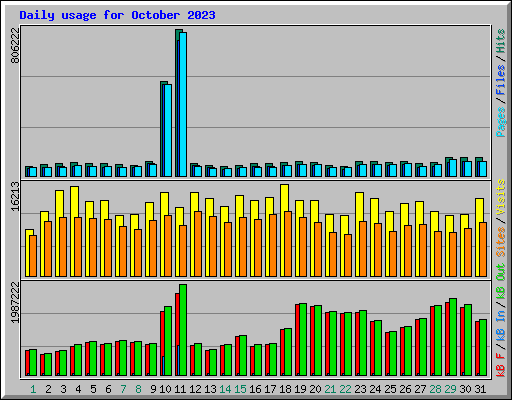Select day 14 label on x-axis
The height and width of the screenshot is (400, 512).
pos(225,389)
